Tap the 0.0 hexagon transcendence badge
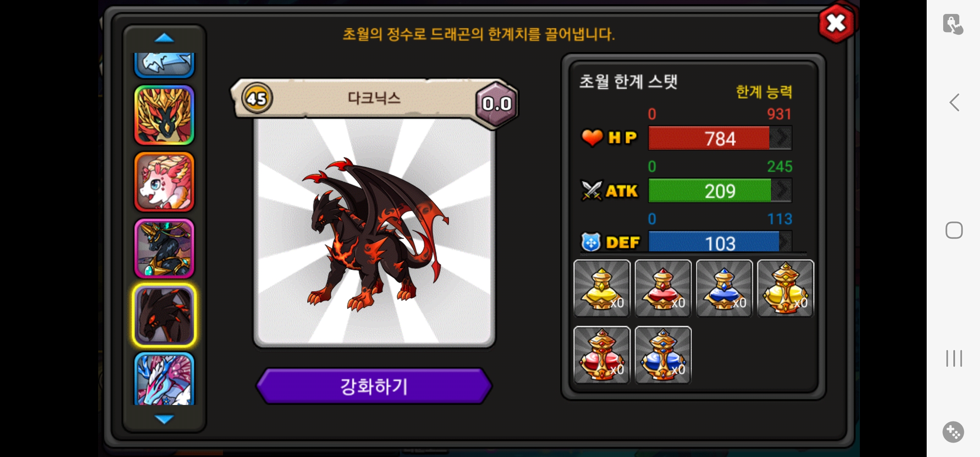Screen dimensions: 980x457 [x=497, y=104]
